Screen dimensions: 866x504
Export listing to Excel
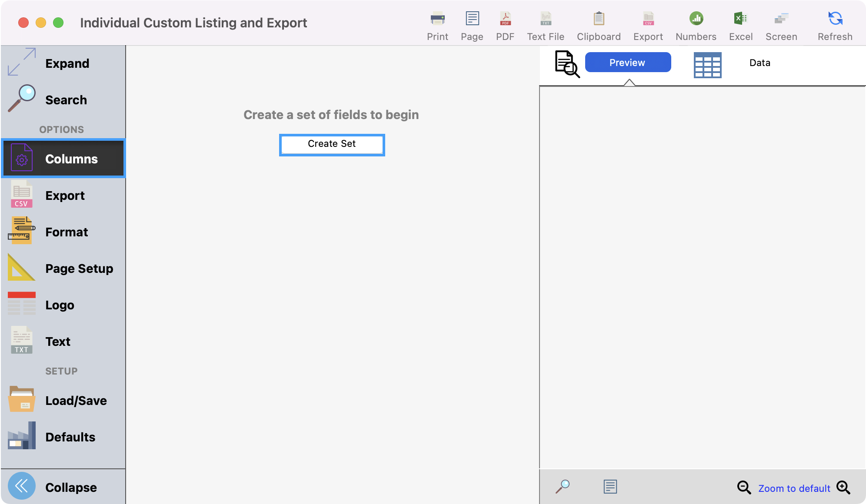coord(740,19)
